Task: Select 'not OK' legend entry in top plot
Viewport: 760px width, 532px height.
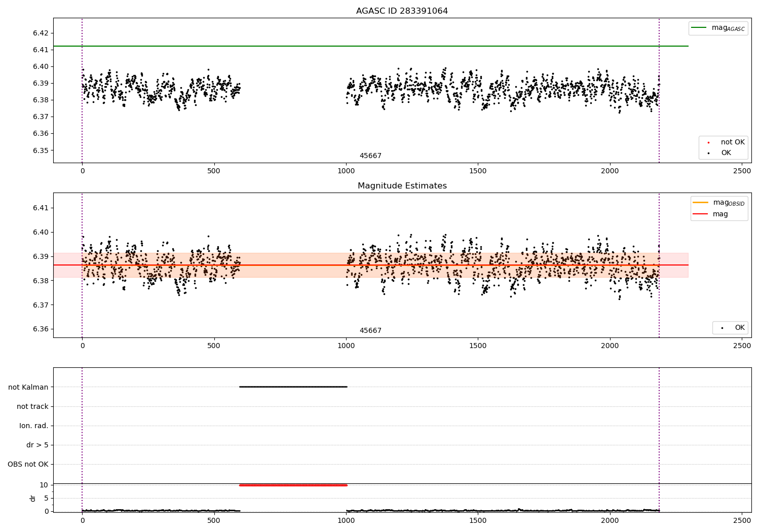Action: pyautogui.click(x=733, y=142)
